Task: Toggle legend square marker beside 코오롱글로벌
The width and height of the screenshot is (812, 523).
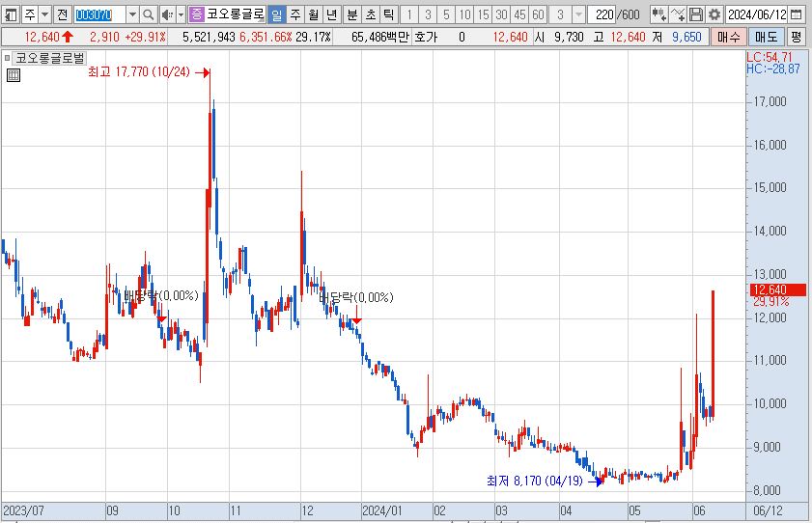Action: 8,59
